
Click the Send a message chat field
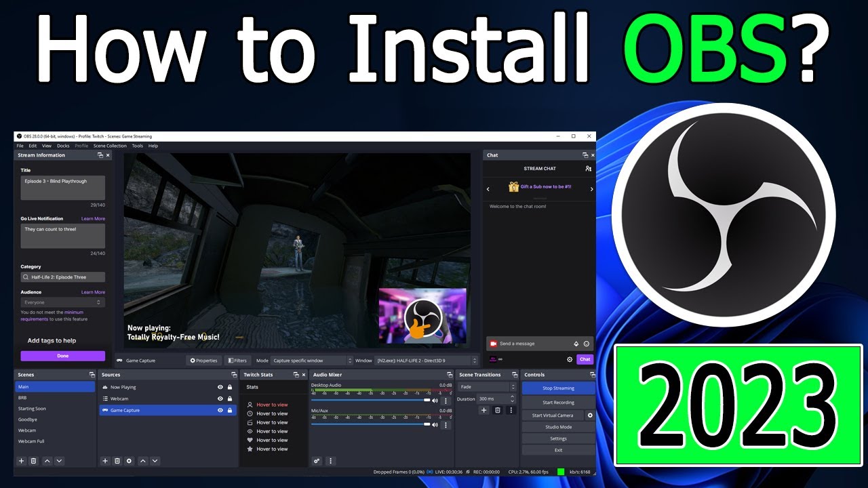[x=540, y=344]
